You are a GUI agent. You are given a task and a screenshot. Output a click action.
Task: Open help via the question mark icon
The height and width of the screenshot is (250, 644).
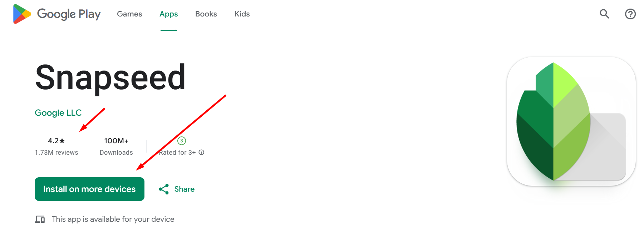click(630, 14)
